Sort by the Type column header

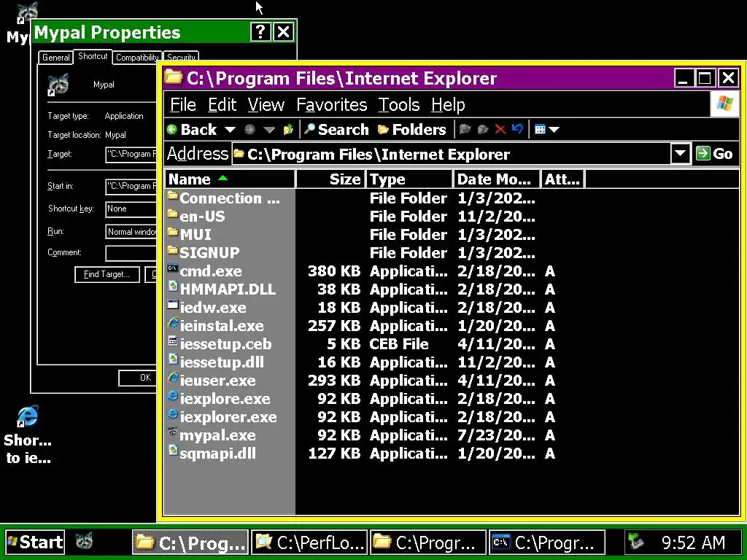pos(409,179)
